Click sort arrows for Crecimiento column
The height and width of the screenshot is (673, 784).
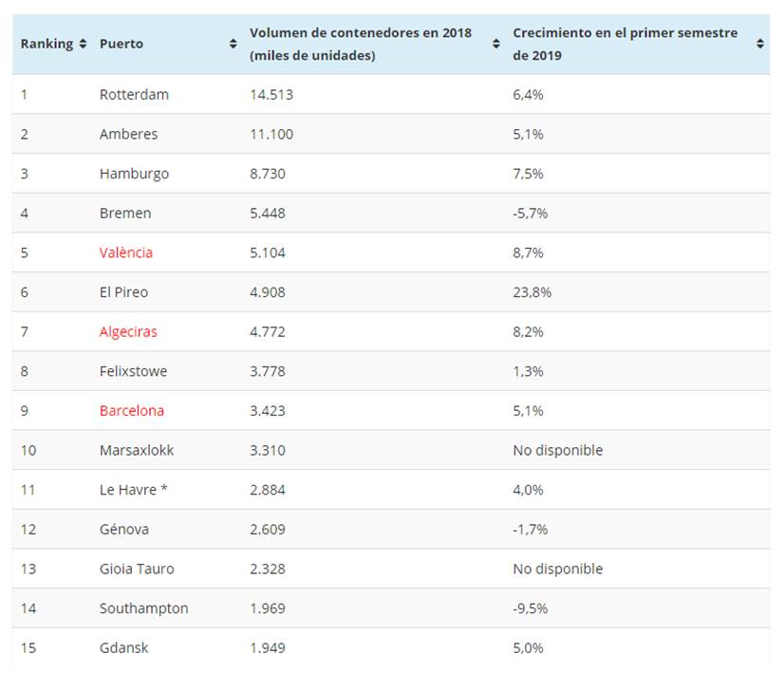point(760,45)
